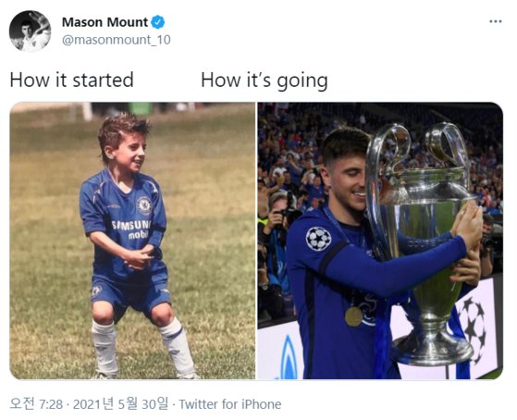The image size is (517, 420).
Task: Open the @masonmount_10 handle link
Action: pos(116,40)
